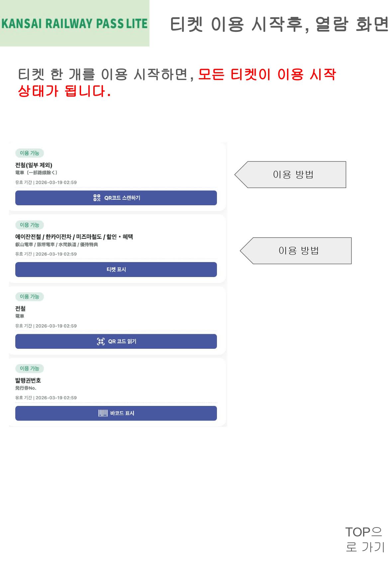This screenshot has height=569, width=392.
Task: Click the KANSAI RAILWAY PASS LITE logo
Action: (x=74, y=24)
